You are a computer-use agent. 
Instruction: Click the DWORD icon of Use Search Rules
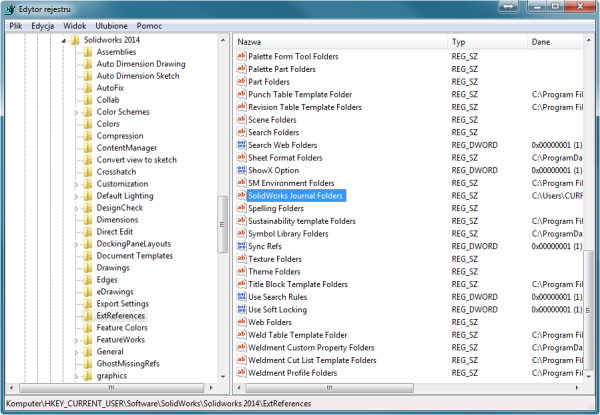tap(241, 296)
